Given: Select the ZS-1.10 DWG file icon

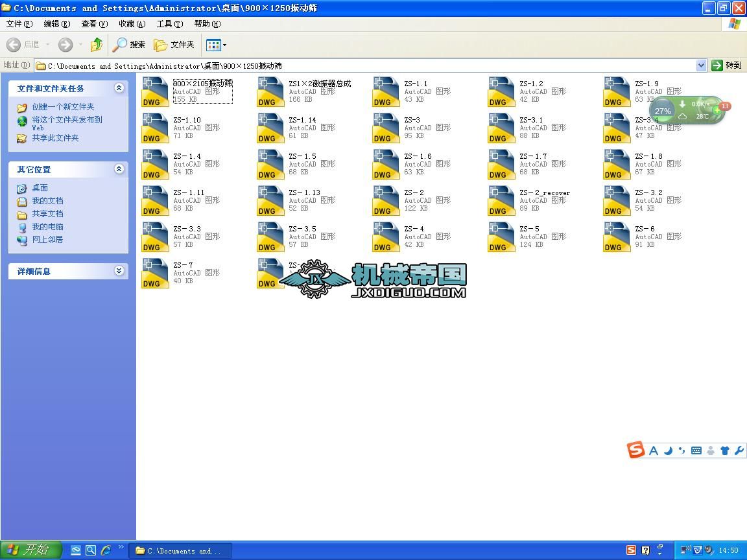Looking at the screenshot, I should pyautogui.click(x=156, y=128).
